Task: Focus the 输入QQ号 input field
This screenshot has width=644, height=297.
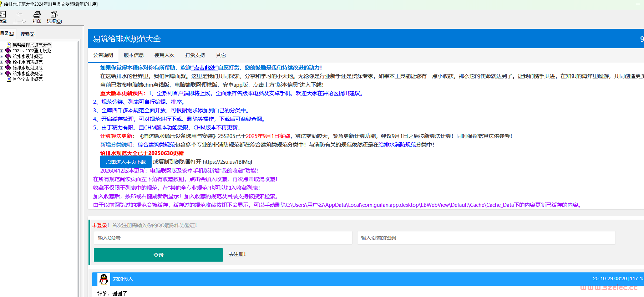Action: (223, 238)
